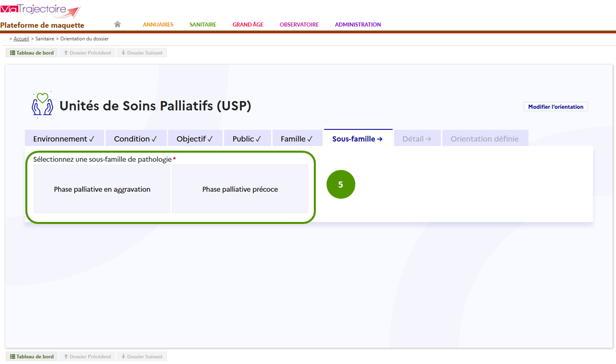The width and height of the screenshot is (616, 364).
Task: Click Modifier l'orientation button
Action: [556, 107]
